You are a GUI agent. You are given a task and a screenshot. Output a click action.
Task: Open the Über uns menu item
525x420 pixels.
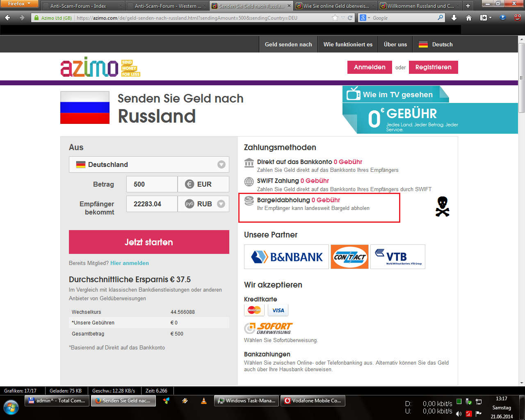395,44
